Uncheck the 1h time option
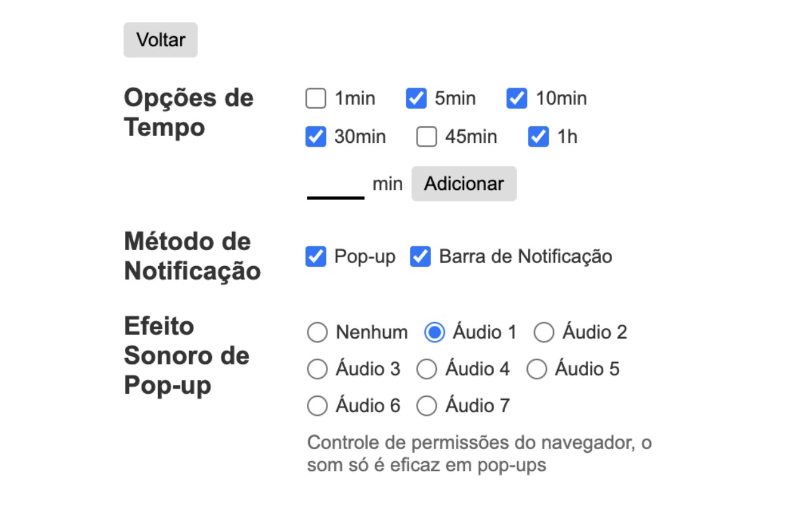812x508 pixels. coord(539,137)
